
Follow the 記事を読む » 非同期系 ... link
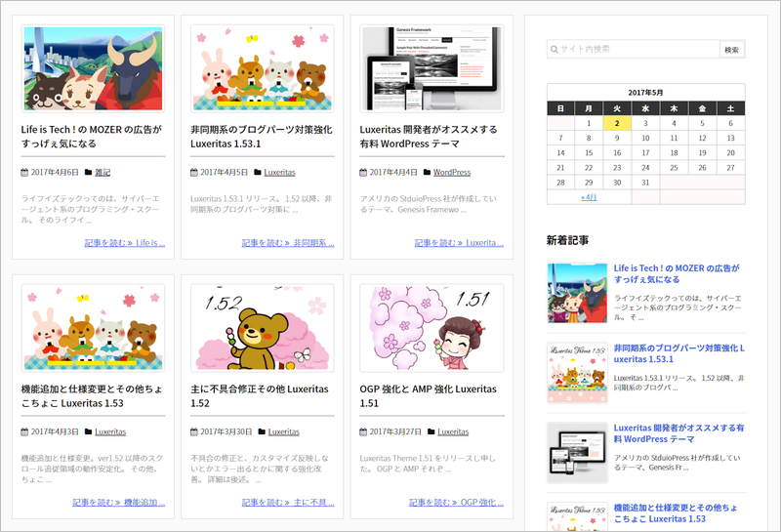288,243
